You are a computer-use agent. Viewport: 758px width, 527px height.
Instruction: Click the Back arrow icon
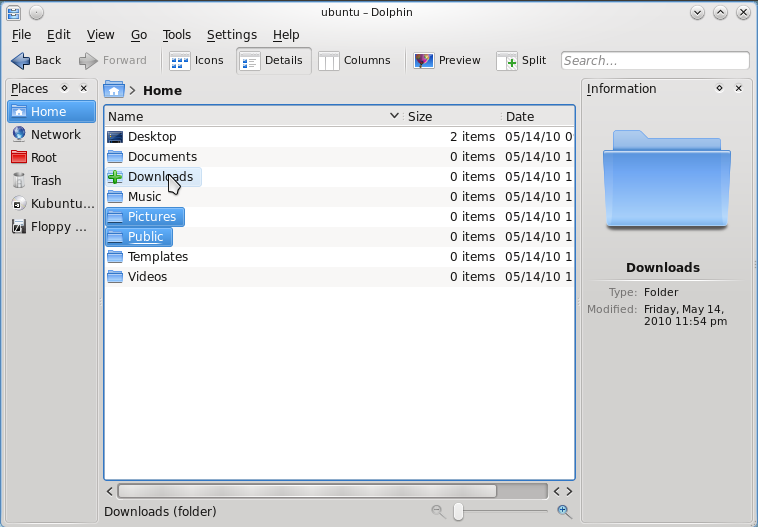(20, 61)
